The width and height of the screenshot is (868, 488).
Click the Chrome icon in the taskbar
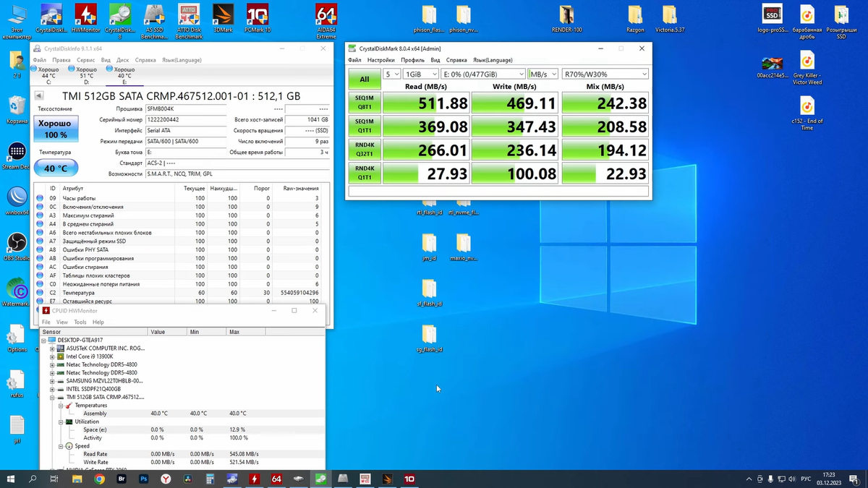pyautogui.click(x=99, y=479)
